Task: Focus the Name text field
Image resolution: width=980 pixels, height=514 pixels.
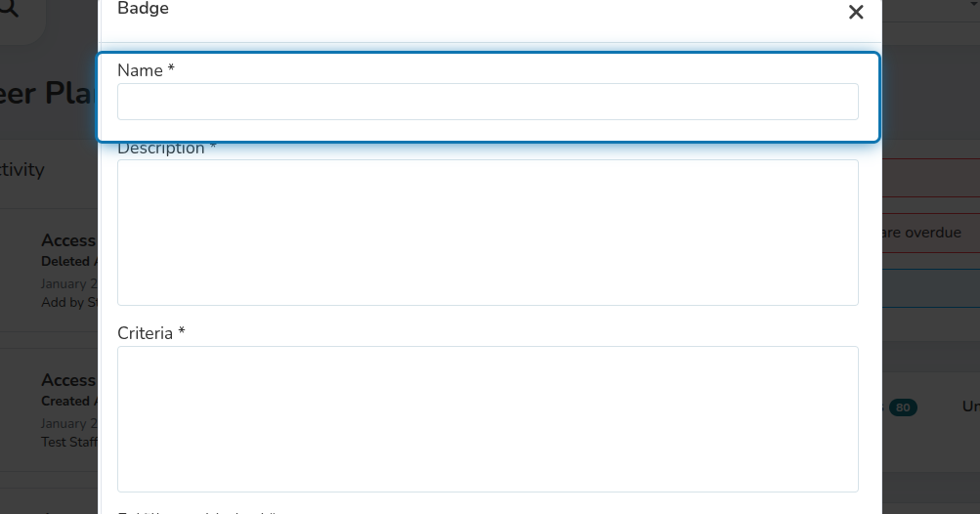Action: pyautogui.click(x=488, y=102)
